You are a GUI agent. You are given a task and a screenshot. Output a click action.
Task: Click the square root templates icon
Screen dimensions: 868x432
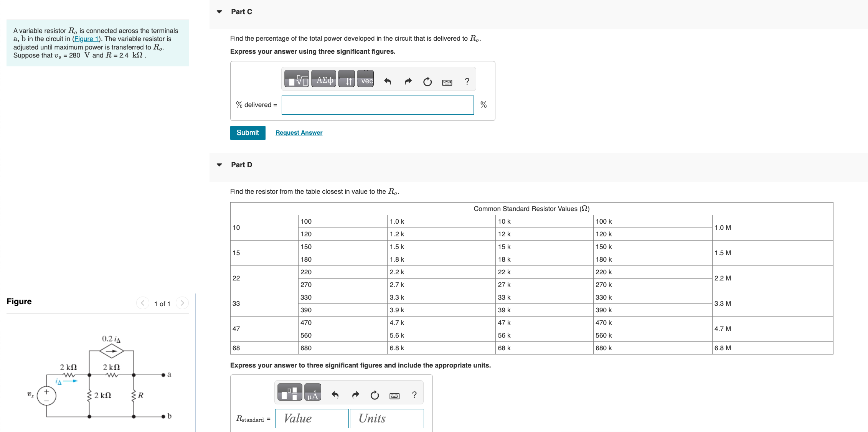[297, 79]
